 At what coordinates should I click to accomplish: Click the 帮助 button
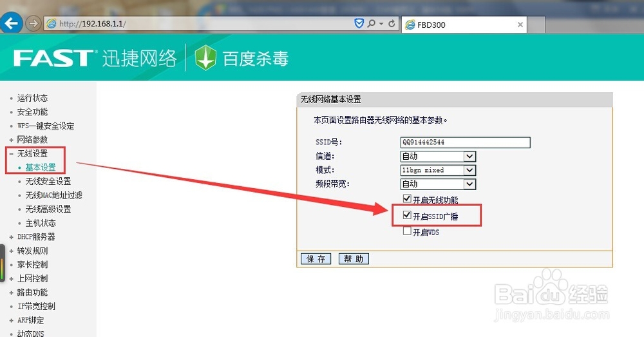pos(354,258)
